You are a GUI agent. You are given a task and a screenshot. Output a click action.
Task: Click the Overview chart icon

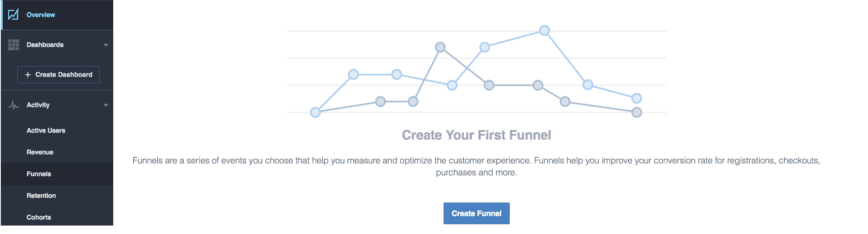click(x=13, y=15)
